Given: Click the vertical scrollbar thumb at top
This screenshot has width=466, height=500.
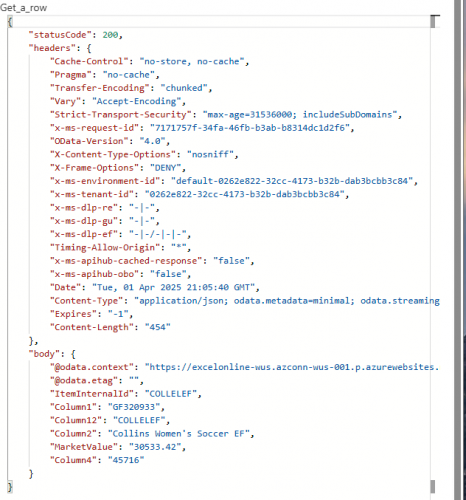Looking at the screenshot, I should click(433, 22).
